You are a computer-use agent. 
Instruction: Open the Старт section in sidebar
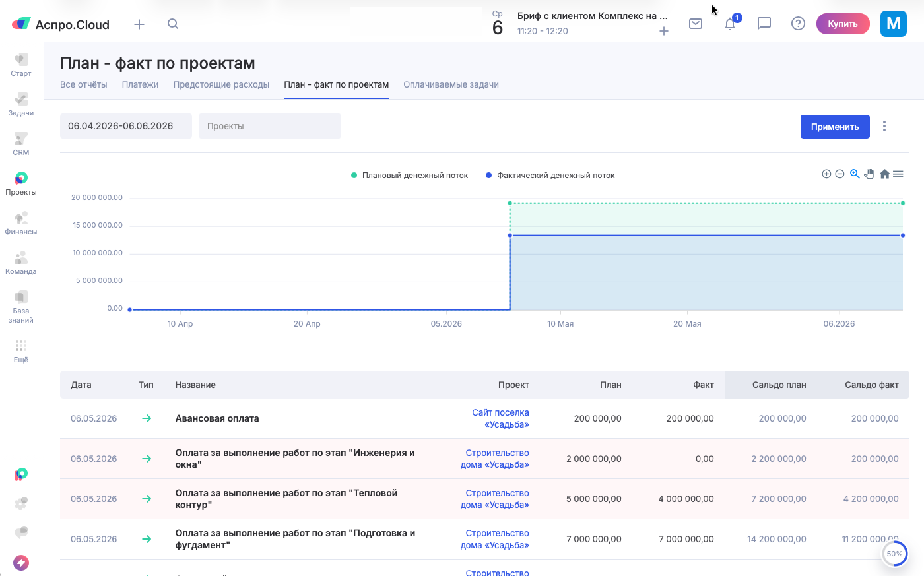click(21, 65)
